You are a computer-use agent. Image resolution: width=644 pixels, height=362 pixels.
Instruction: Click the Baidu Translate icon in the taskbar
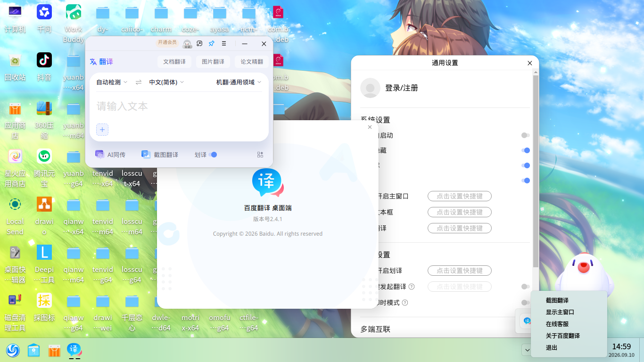(74, 350)
